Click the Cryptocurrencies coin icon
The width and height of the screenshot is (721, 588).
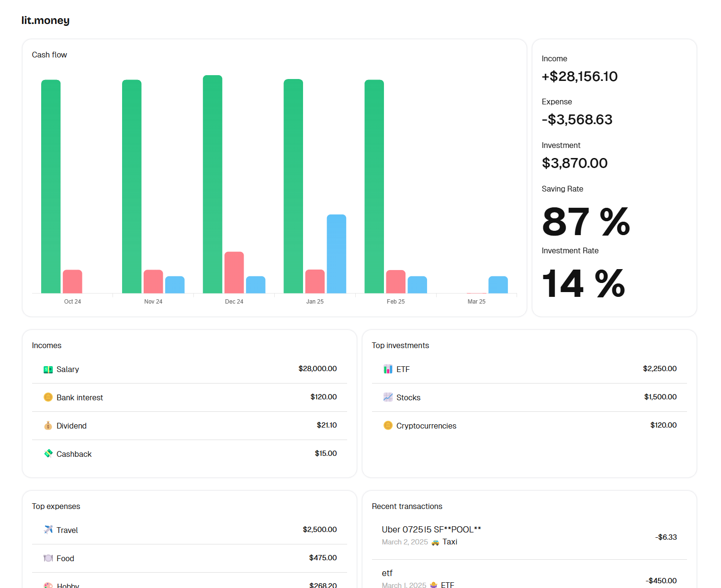pyautogui.click(x=388, y=425)
